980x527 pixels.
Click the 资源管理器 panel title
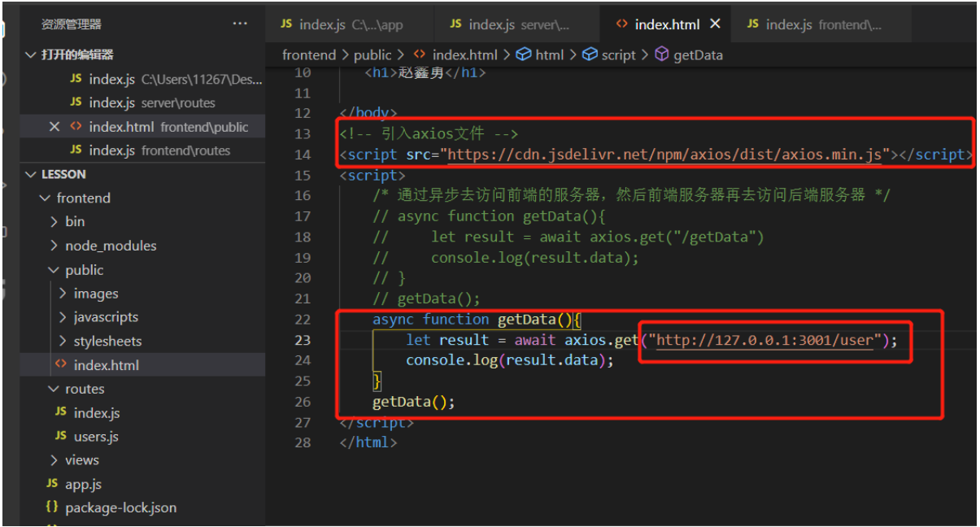72,24
